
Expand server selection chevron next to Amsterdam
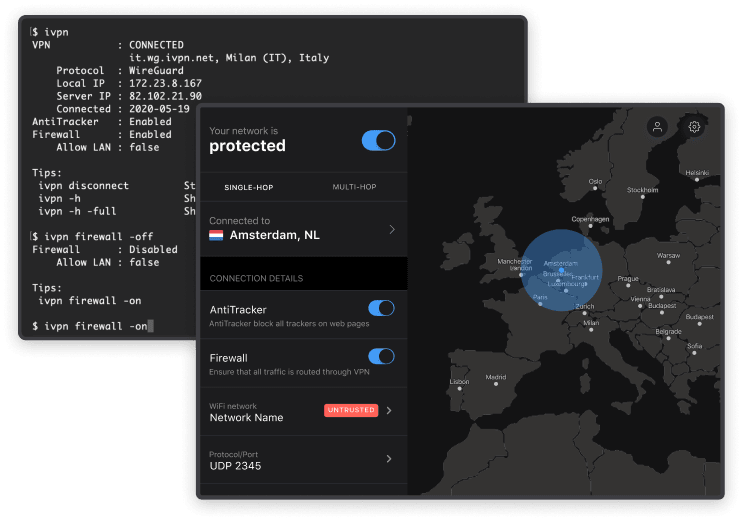(x=392, y=229)
